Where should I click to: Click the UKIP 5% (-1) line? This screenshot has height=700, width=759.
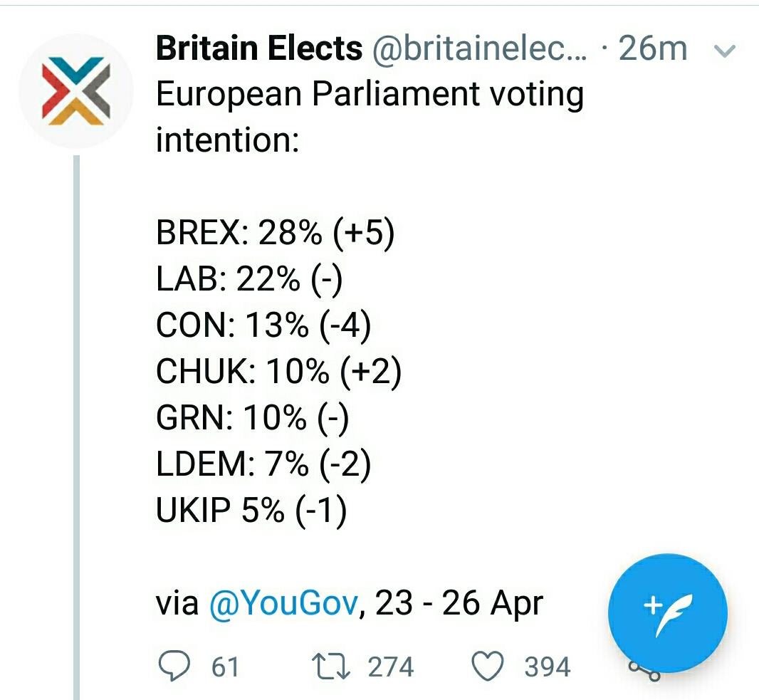(x=251, y=510)
